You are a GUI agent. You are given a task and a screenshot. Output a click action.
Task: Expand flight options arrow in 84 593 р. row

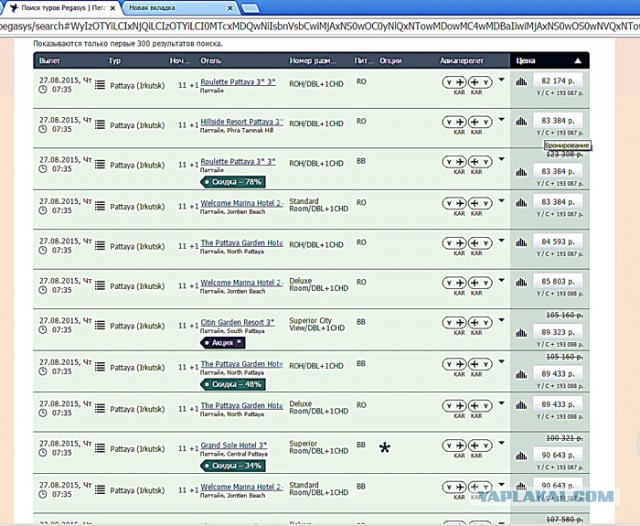click(502, 240)
